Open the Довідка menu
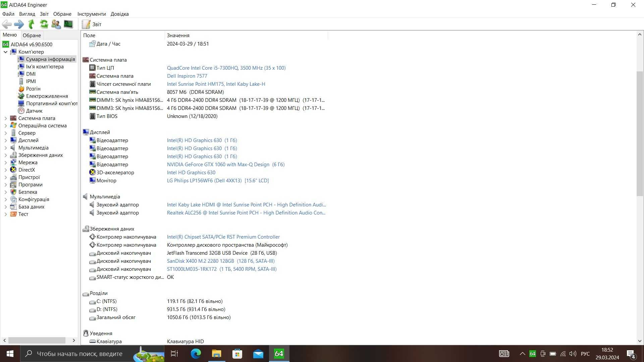 coord(120,14)
